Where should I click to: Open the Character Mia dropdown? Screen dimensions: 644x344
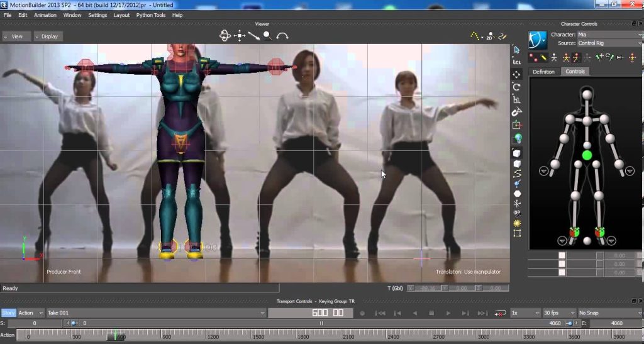pos(609,35)
